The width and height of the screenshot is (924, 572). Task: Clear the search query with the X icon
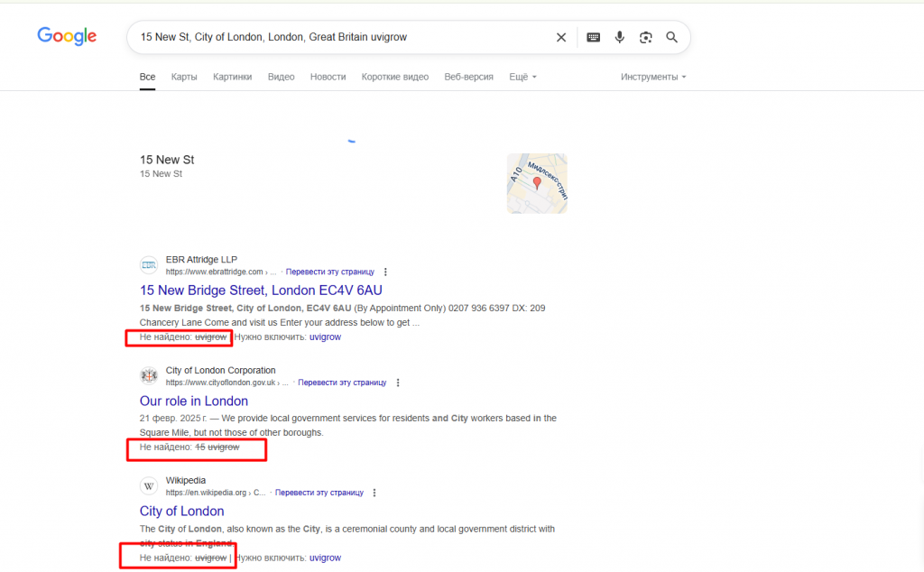coord(561,37)
